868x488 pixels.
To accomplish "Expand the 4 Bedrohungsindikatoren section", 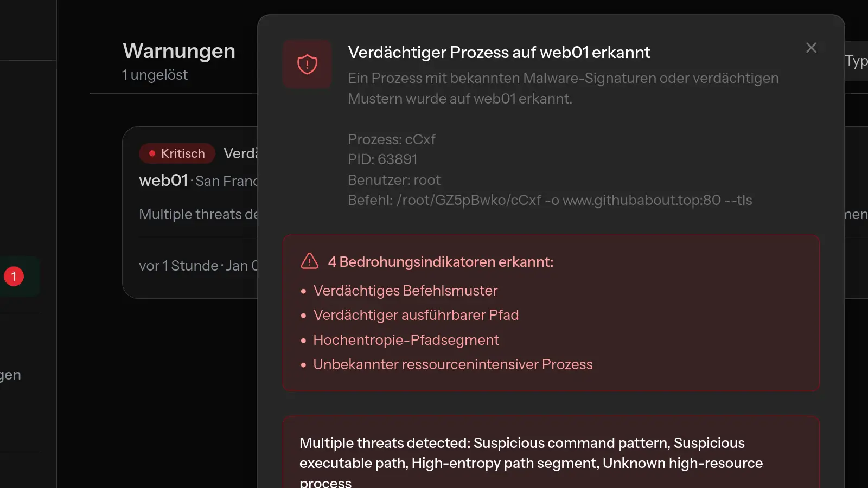I will click(x=441, y=262).
